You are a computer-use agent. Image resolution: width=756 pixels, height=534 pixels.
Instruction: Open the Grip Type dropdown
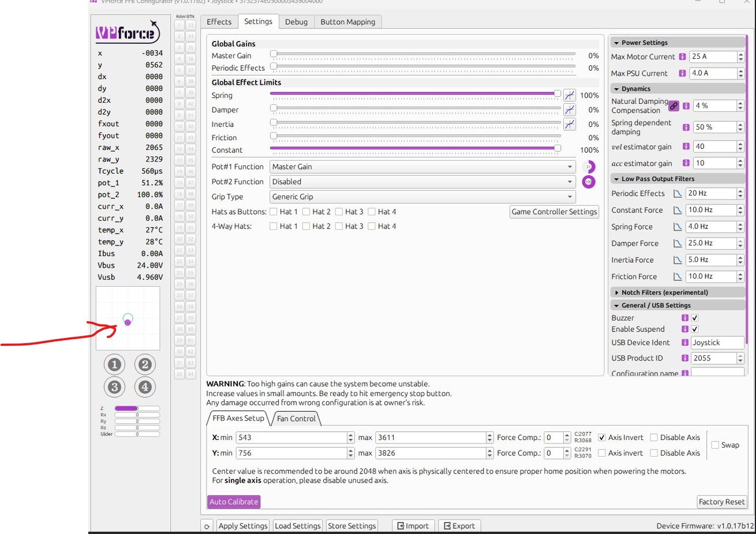(422, 197)
